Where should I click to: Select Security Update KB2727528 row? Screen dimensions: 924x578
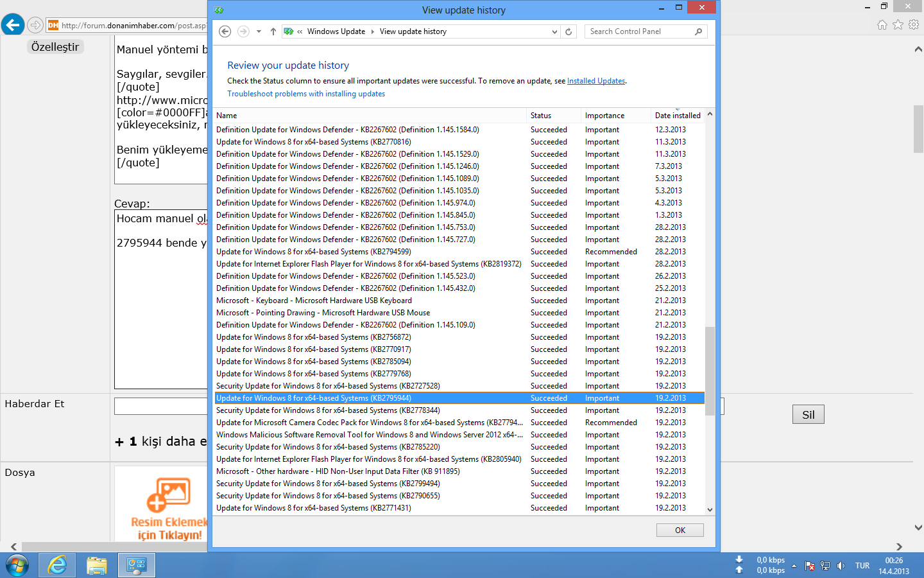point(459,386)
